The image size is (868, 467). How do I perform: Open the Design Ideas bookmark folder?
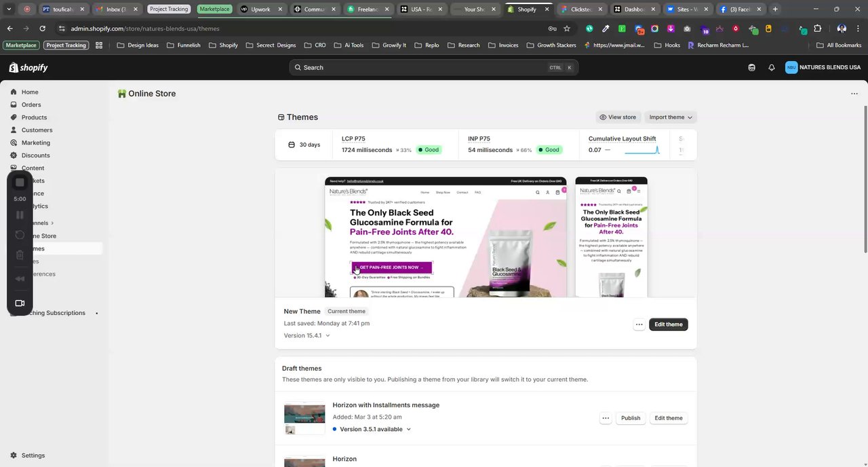pos(138,45)
